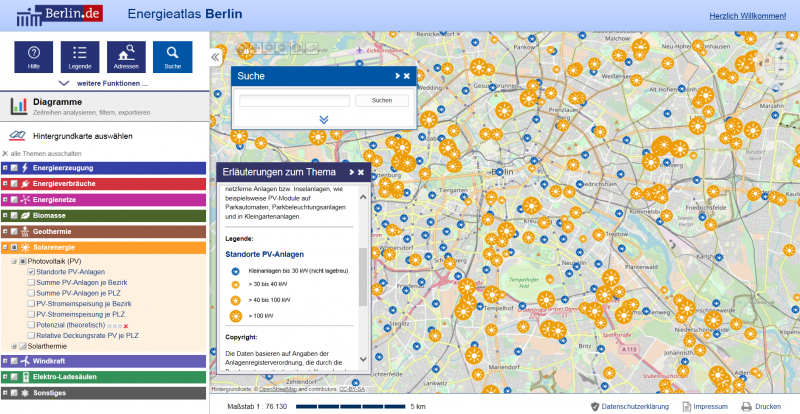
Task: Toggle the Photovoltaik (PV) group checkbox
Action: click(22, 261)
